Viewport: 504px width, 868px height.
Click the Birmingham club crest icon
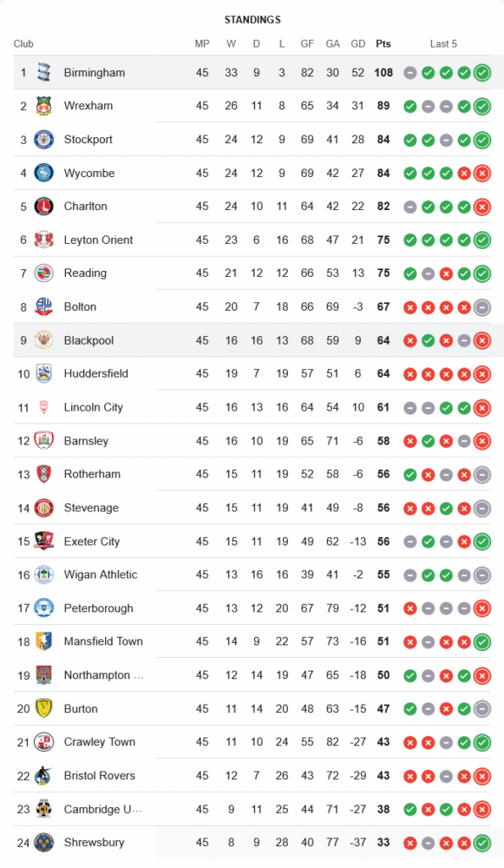(x=43, y=73)
